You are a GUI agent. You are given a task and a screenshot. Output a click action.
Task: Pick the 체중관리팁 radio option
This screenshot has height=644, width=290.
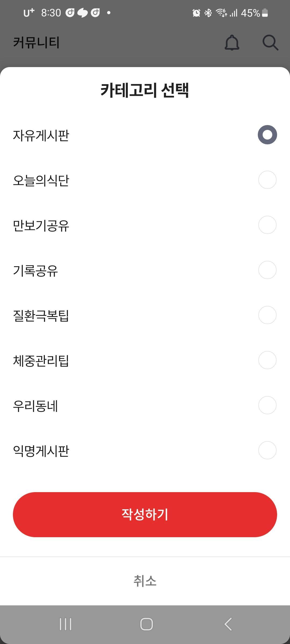coord(267,360)
